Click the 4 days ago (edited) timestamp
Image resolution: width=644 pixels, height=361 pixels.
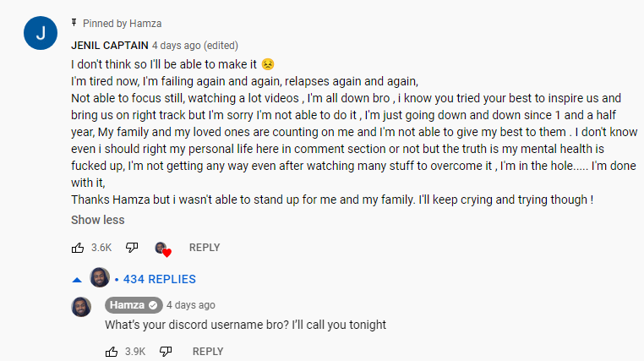point(195,46)
